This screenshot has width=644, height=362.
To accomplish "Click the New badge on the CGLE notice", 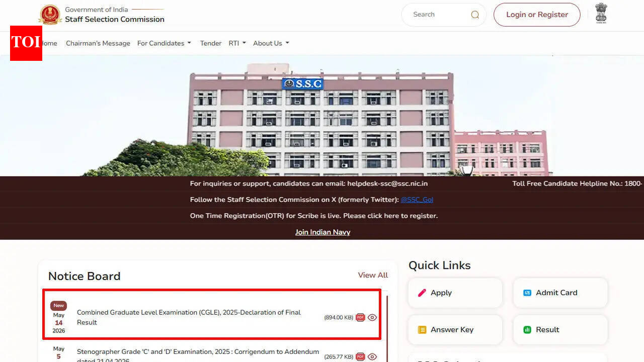I will click(59, 306).
